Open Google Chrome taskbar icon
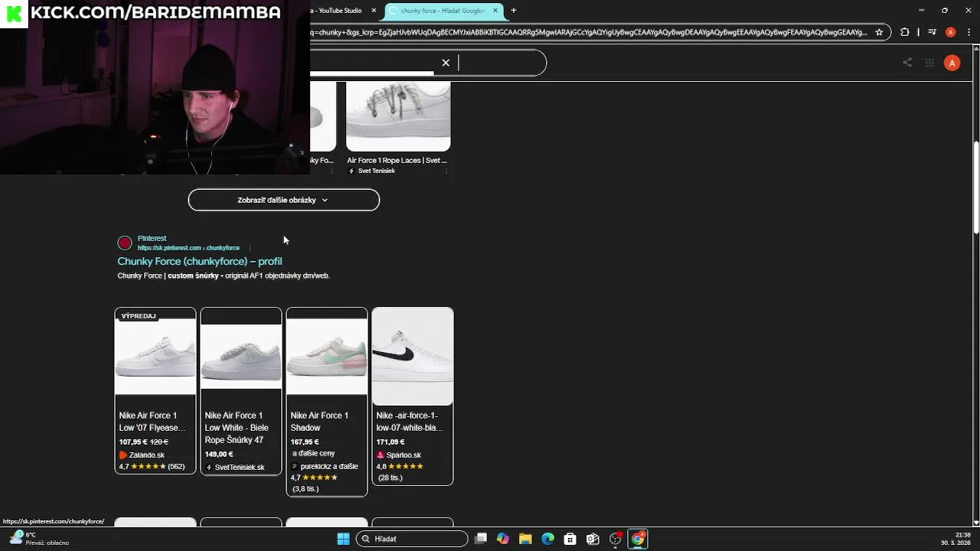The height and width of the screenshot is (551, 980). click(x=638, y=539)
